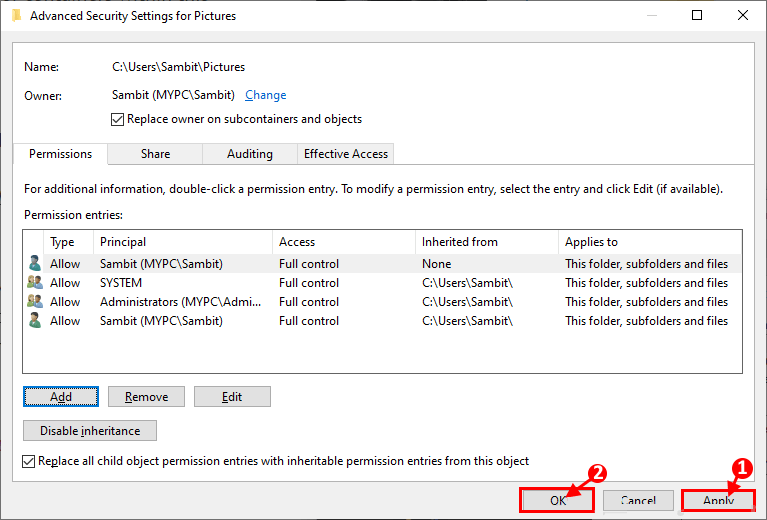Screen dimensions: 767x520
Task: Click group icon of SYSTEM entry
Action: tap(35, 282)
